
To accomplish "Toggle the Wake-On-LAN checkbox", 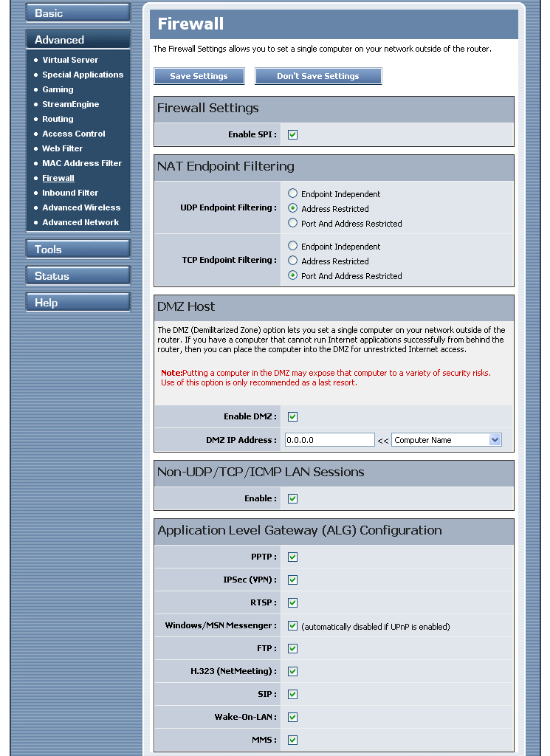I will [x=292, y=717].
